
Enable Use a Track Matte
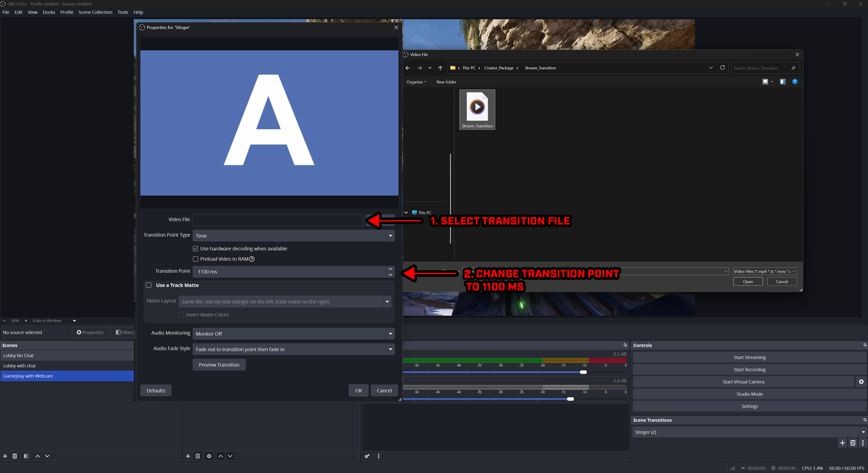pyautogui.click(x=149, y=285)
